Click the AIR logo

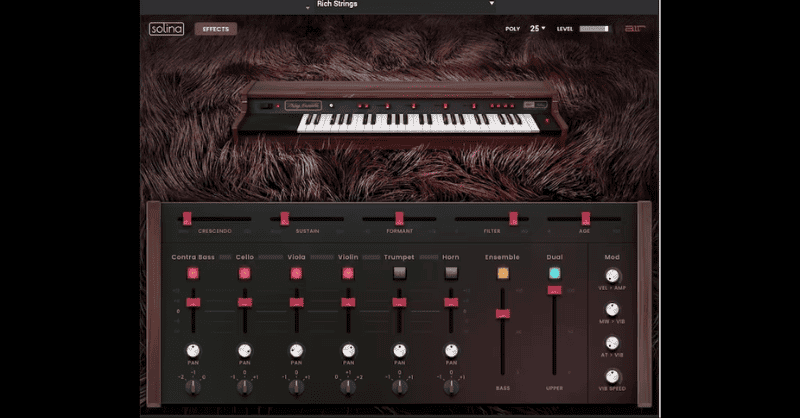[635, 29]
